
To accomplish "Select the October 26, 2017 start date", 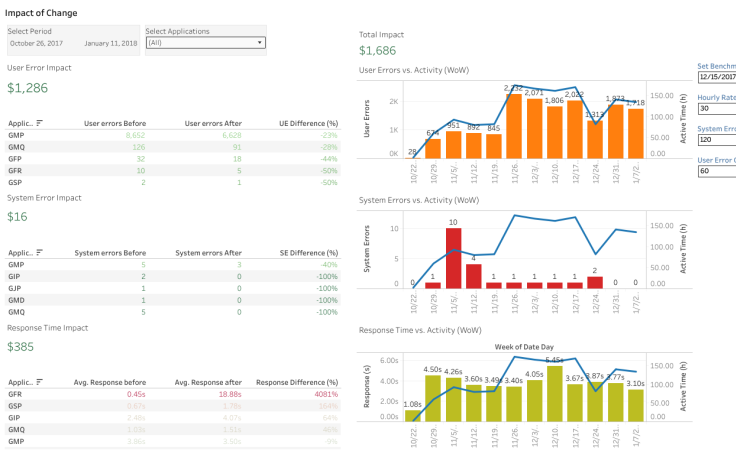I will pyautogui.click(x=36, y=44).
